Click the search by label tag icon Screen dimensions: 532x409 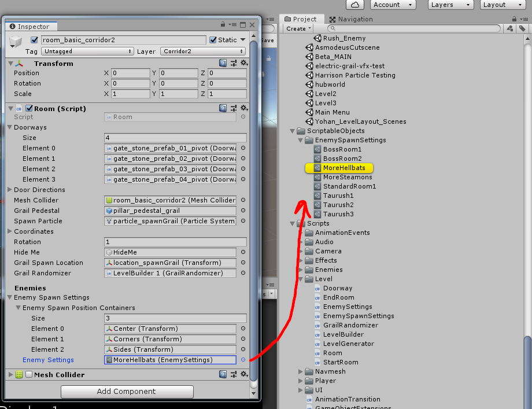522,28
